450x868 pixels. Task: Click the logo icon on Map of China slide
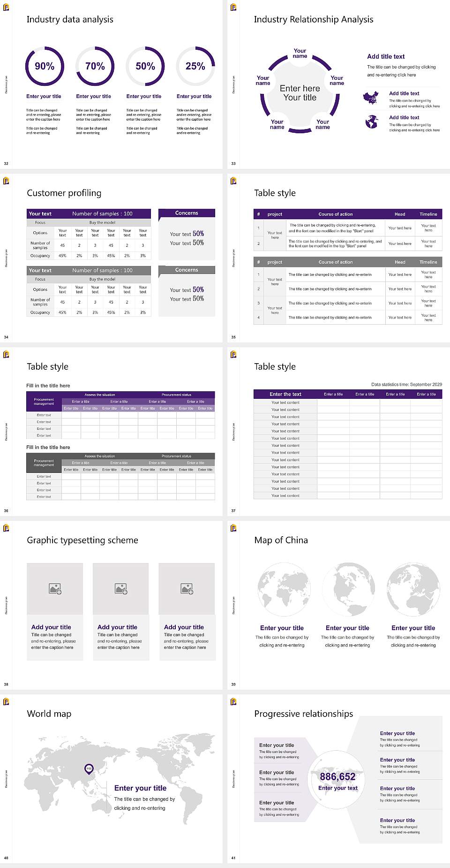(233, 528)
